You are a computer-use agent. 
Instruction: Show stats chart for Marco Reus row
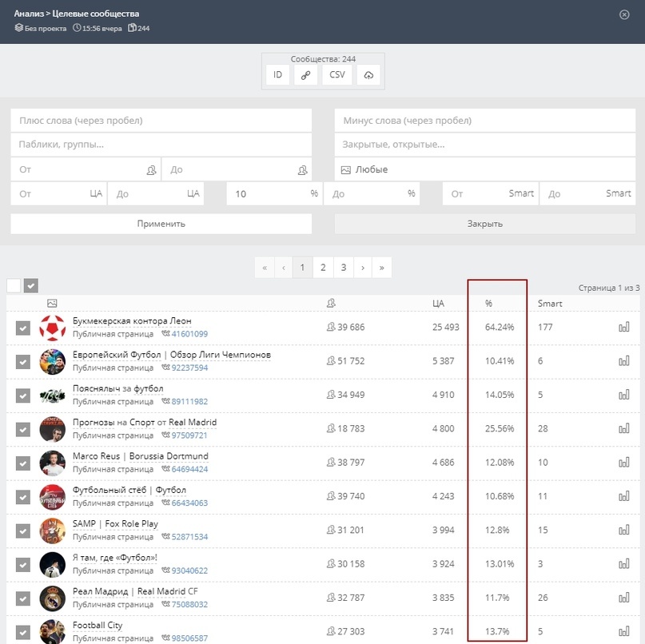click(624, 463)
